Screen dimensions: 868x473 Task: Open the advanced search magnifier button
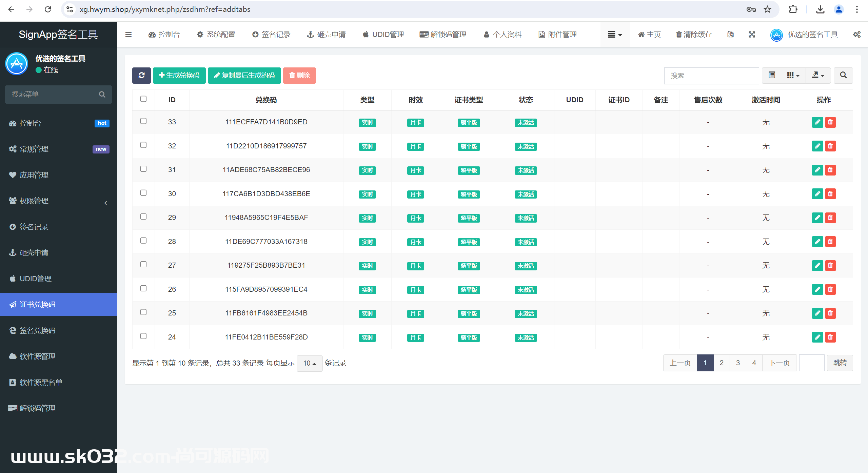click(x=843, y=75)
